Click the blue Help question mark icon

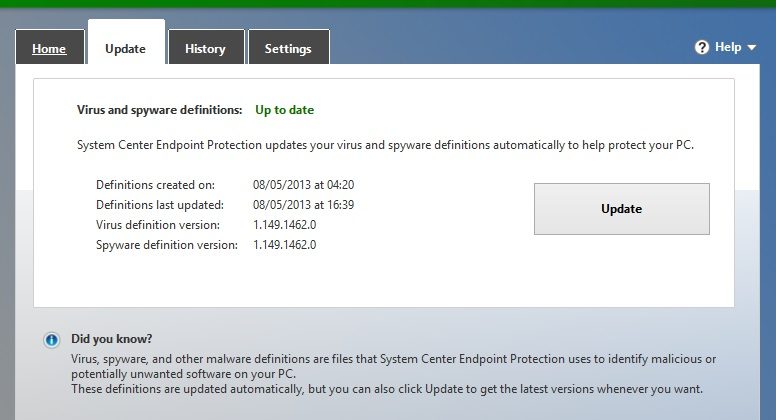702,47
